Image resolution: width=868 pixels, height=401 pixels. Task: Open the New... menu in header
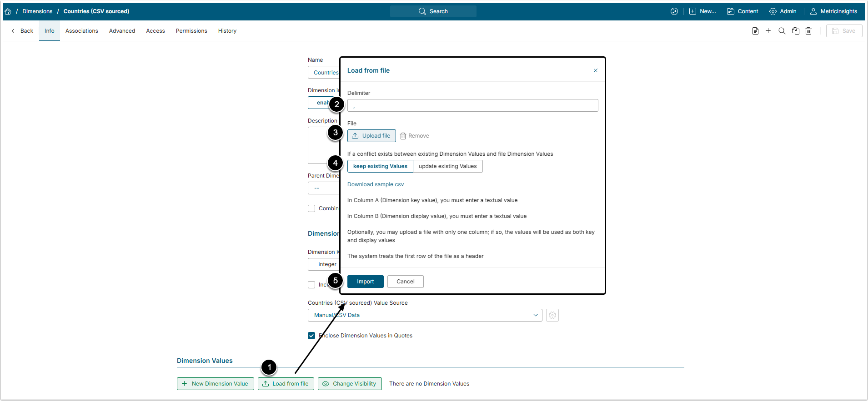click(702, 11)
